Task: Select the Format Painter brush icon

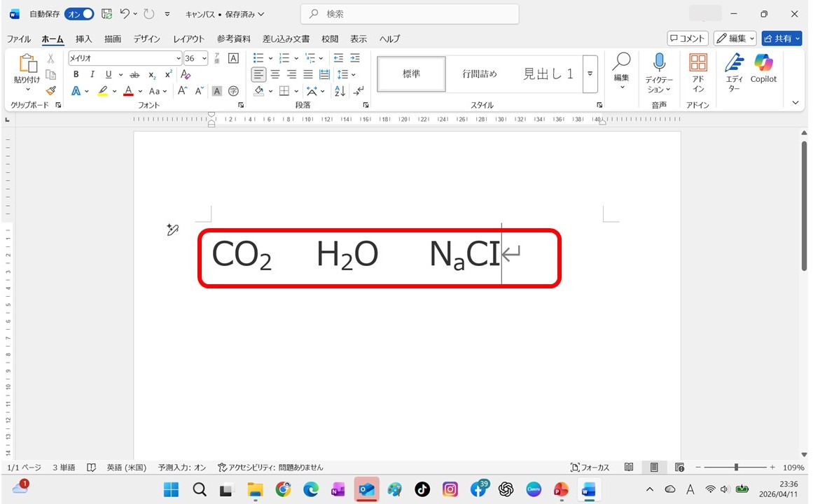Action: [x=50, y=91]
